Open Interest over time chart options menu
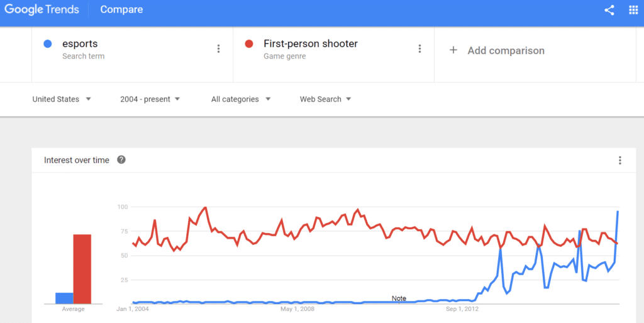 pyautogui.click(x=619, y=161)
